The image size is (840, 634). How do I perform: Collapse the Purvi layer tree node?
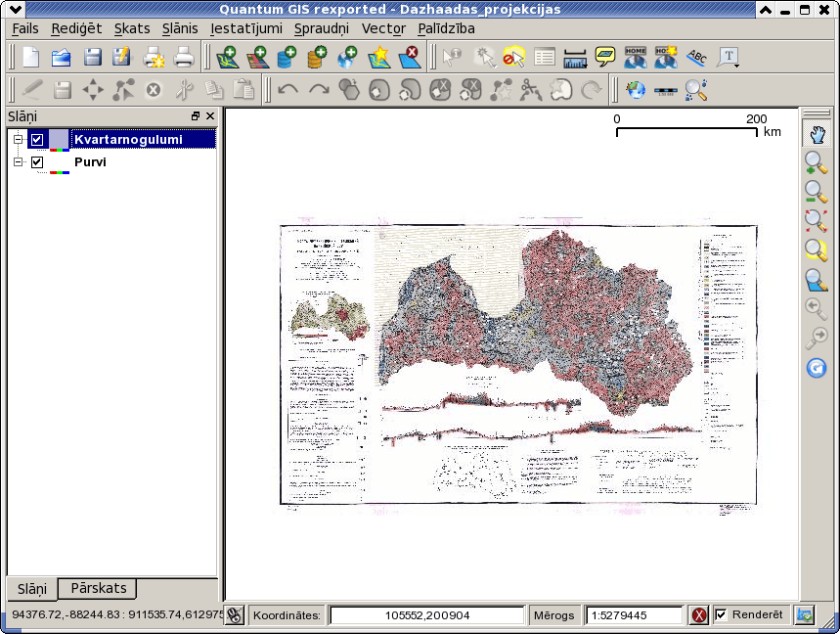click(x=19, y=161)
